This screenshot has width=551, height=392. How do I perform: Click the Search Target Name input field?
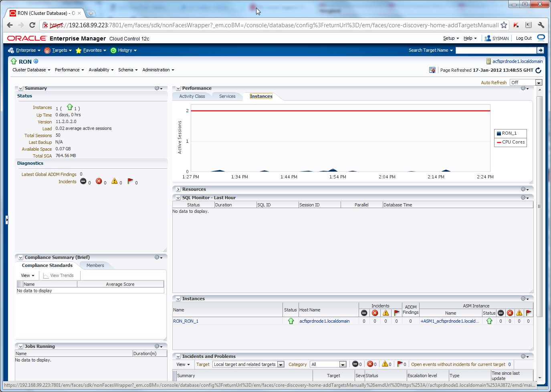(496, 50)
